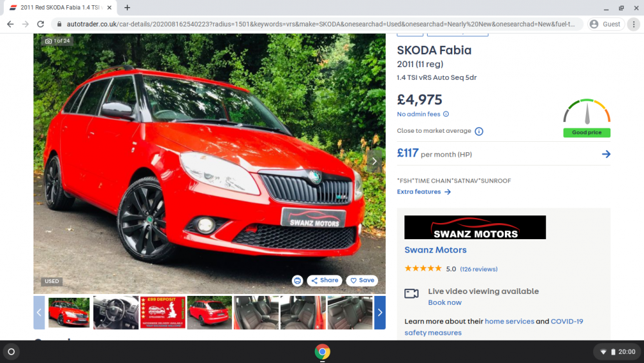
Task: Open the Guest profile menu
Action: pos(606,25)
